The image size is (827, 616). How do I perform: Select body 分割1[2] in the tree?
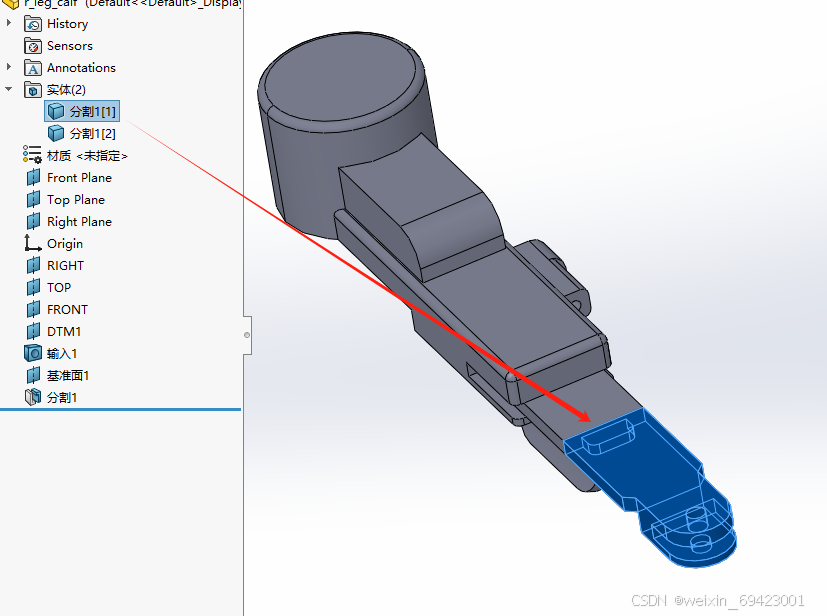(93, 134)
